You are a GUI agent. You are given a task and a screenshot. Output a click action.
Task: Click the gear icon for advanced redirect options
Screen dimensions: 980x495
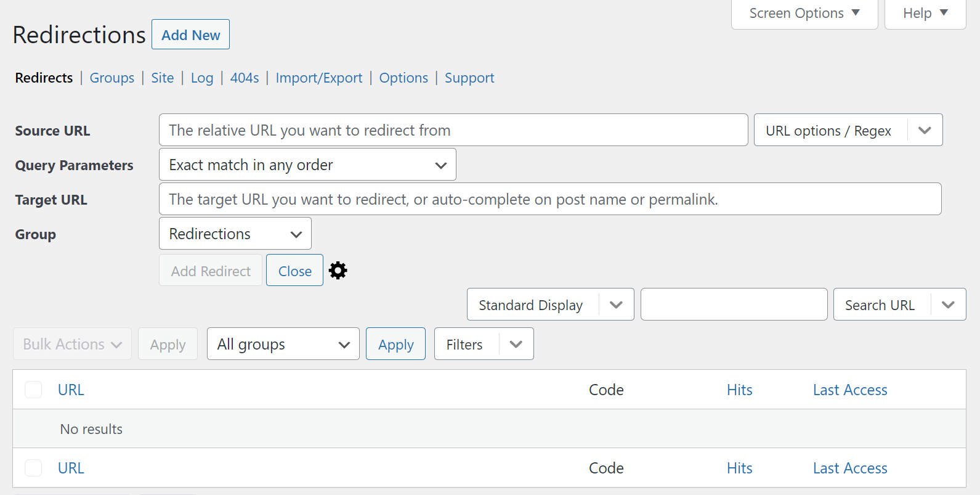pyautogui.click(x=338, y=271)
